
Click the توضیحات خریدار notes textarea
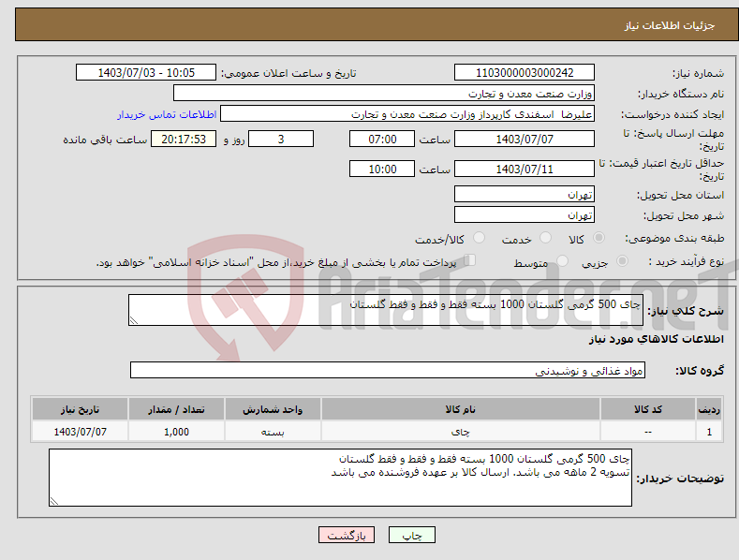tap(340, 478)
